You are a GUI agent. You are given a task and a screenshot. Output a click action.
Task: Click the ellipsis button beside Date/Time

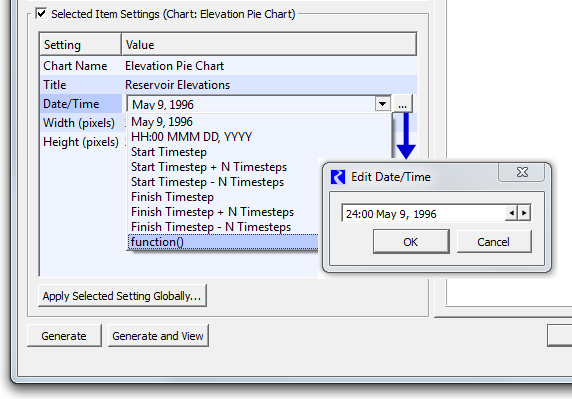pos(403,104)
